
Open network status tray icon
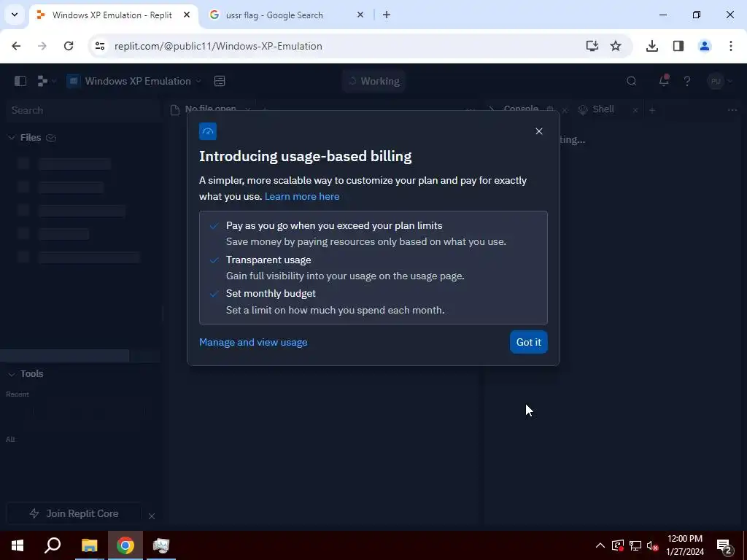pos(635,545)
